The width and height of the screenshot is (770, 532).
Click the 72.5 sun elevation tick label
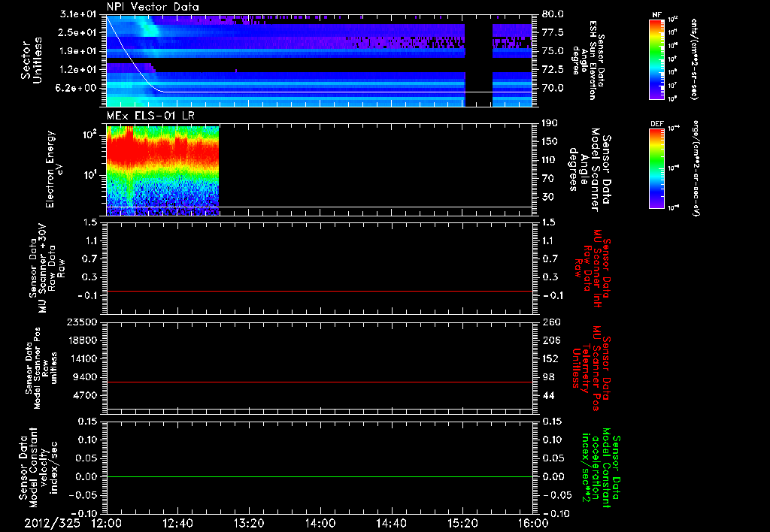click(553, 69)
